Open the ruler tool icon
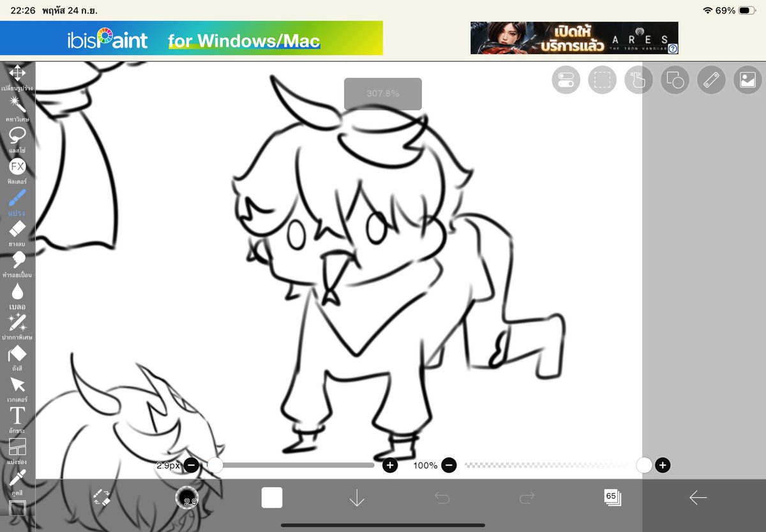The height and width of the screenshot is (532, 766). coord(711,80)
